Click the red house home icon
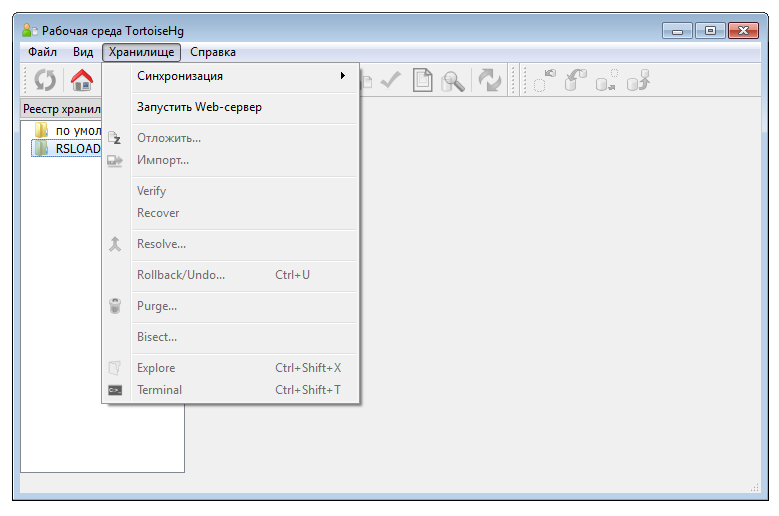This screenshot has width=779, height=516. tap(81, 80)
